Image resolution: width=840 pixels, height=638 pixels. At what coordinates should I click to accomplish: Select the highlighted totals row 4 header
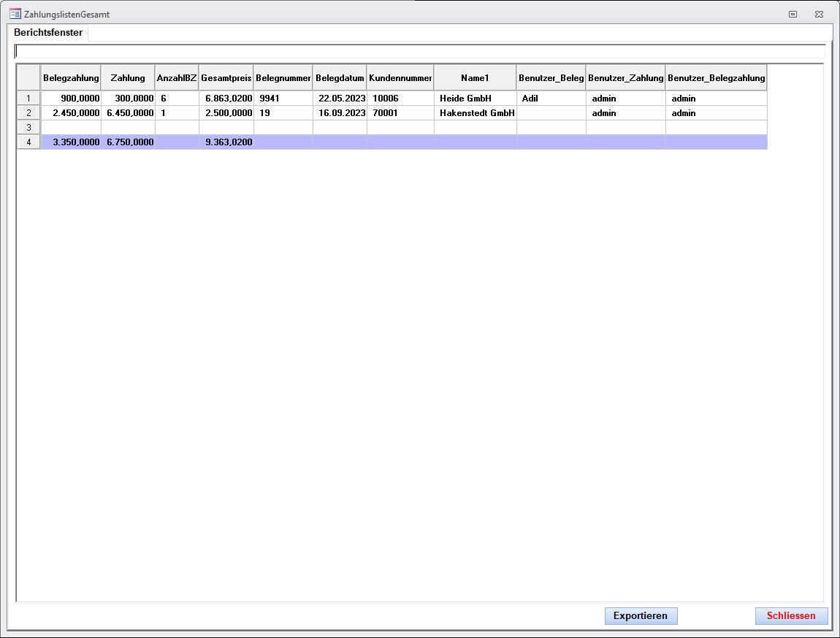(x=28, y=142)
